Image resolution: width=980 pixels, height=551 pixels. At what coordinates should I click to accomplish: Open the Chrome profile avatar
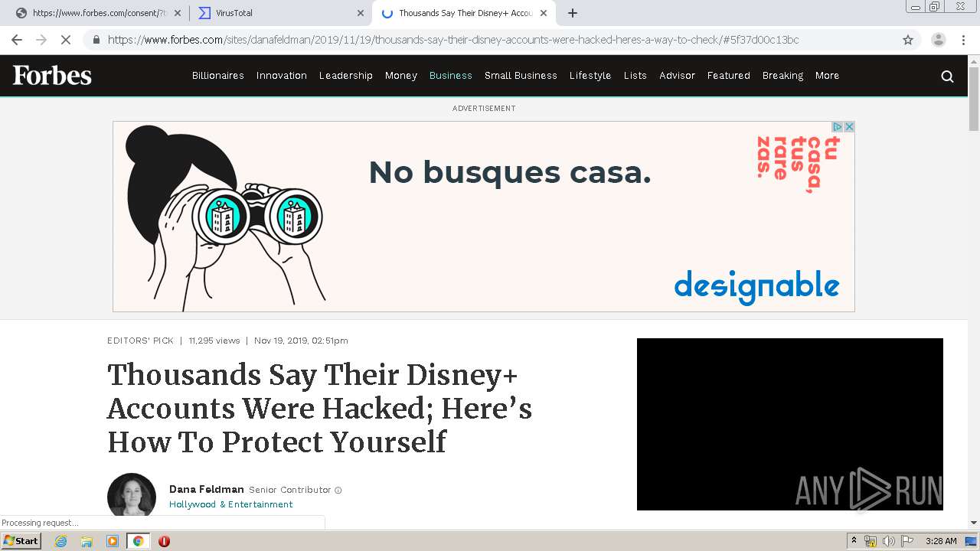point(938,40)
